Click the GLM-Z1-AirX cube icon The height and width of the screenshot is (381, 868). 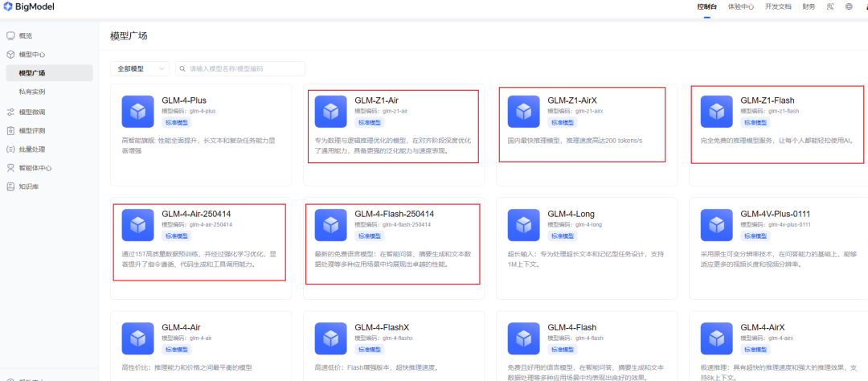524,111
